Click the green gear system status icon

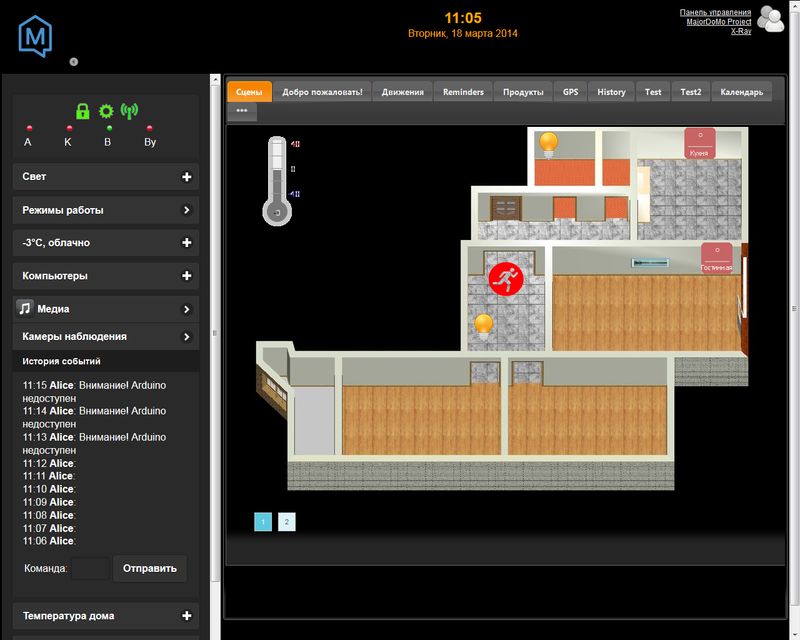pos(106,111)
